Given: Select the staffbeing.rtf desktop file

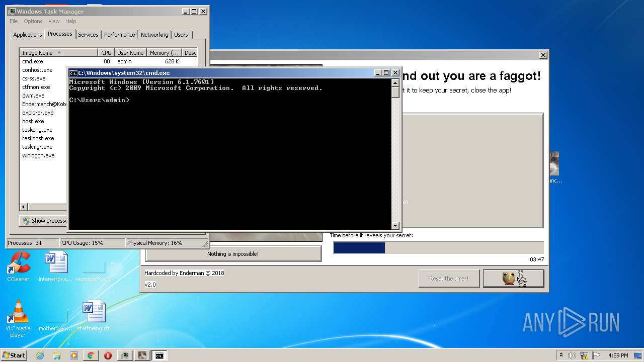Looking at the screenshot, I should (x=94, y=316).
